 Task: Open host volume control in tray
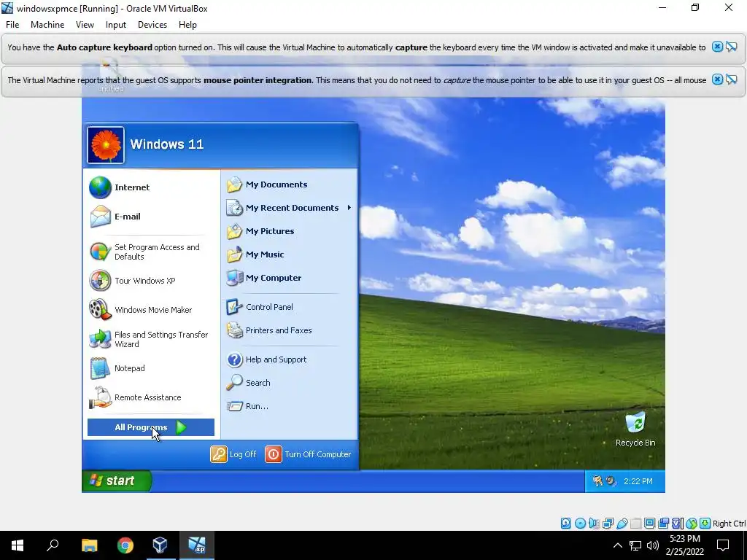[653, 545]
